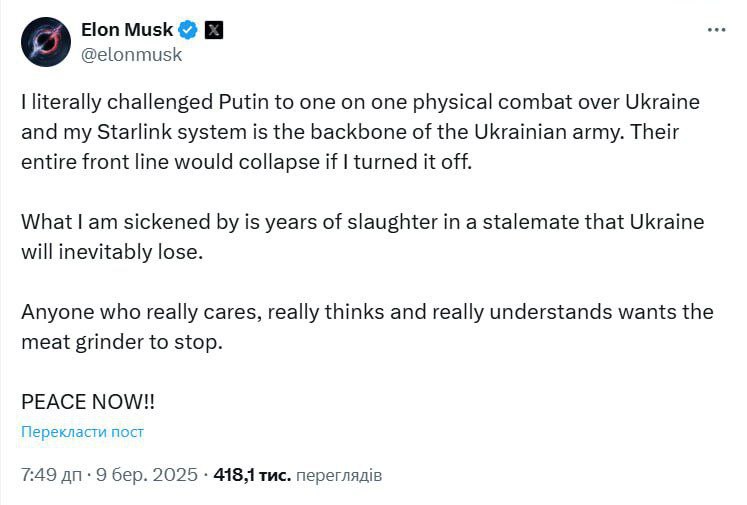Click the Elon Musk display name

click(125, 29)
